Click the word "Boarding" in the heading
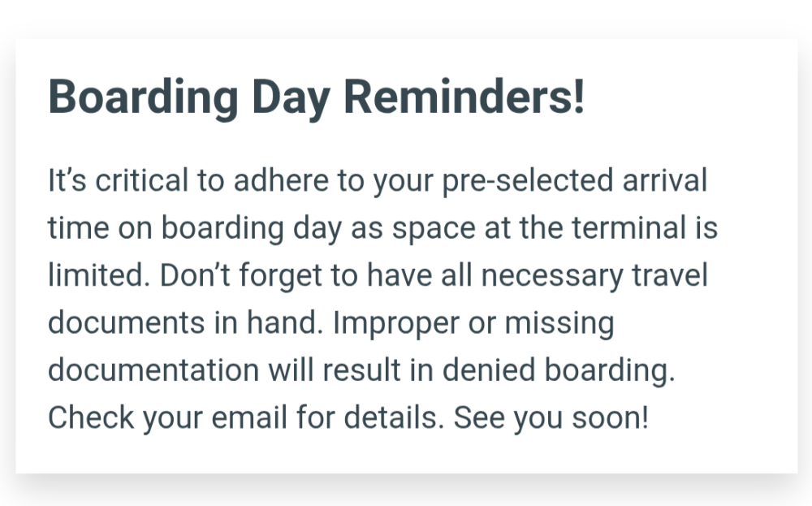812x506 pixels. point(144,98)
